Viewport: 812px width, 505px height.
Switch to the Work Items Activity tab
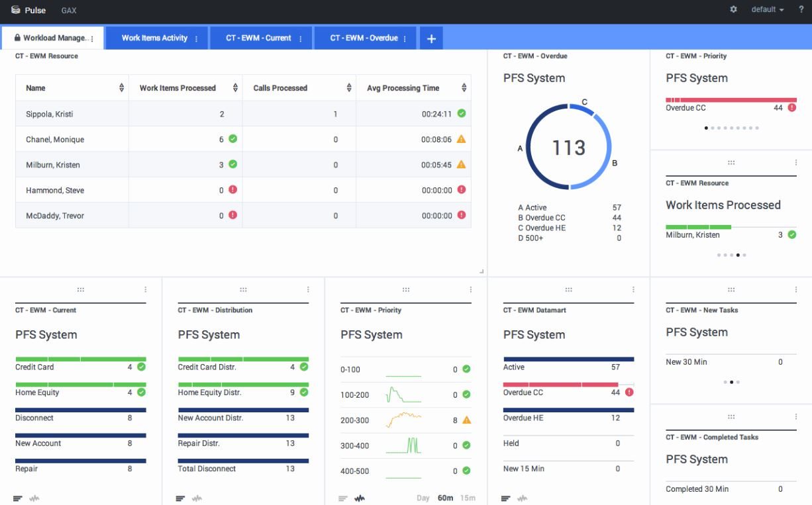pyautogui.click(x=154, y=38)
